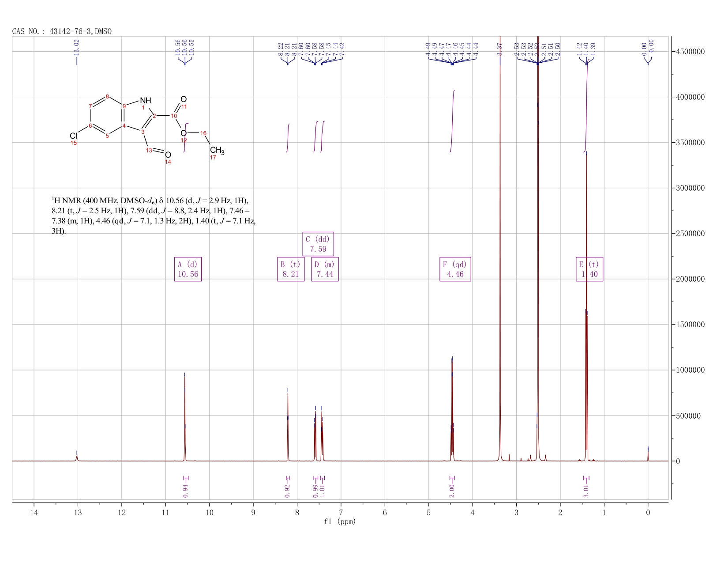Click the F (qd) 4.46 multiplet box
The image size is (728, 563).
pyautogui.click(x=455, y=269)
